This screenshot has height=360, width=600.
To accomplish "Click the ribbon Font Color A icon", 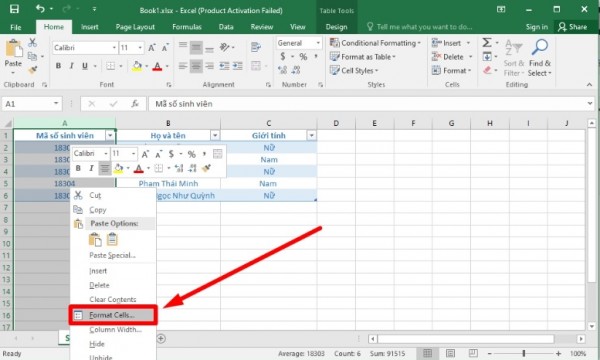I will pos(157,66).
